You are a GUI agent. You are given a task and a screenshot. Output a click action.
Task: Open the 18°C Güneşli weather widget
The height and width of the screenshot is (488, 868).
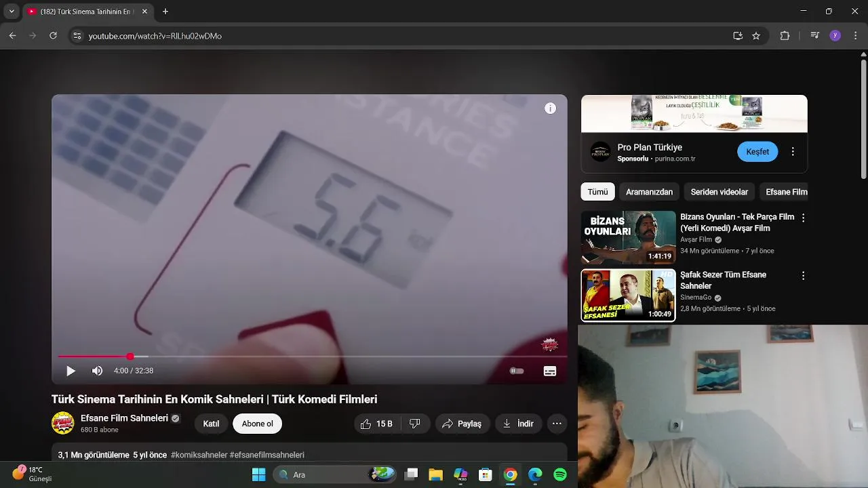(33, 474)
